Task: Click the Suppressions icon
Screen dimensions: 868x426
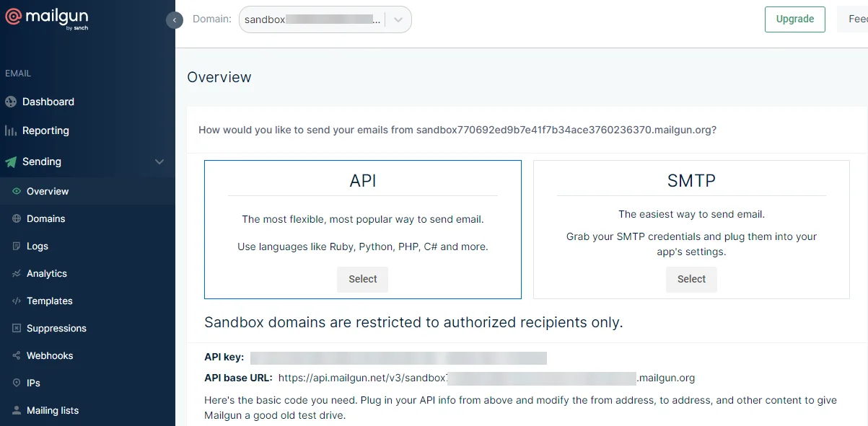Action: 17,328
